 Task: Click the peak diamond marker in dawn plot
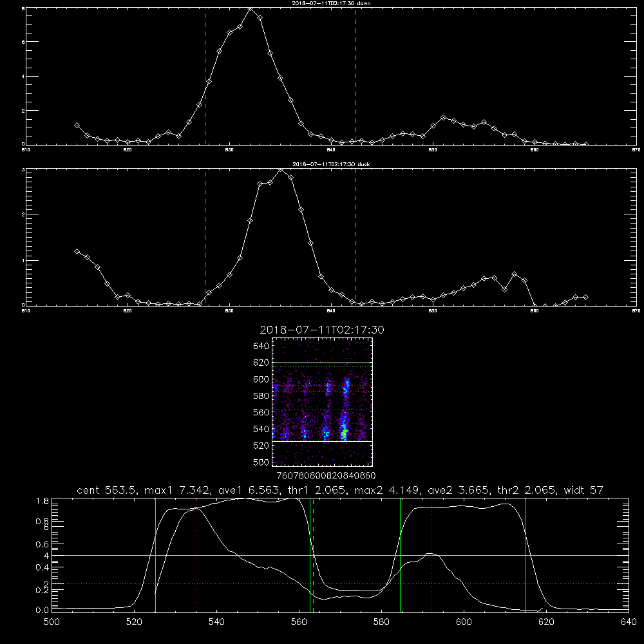pos(250,8)
